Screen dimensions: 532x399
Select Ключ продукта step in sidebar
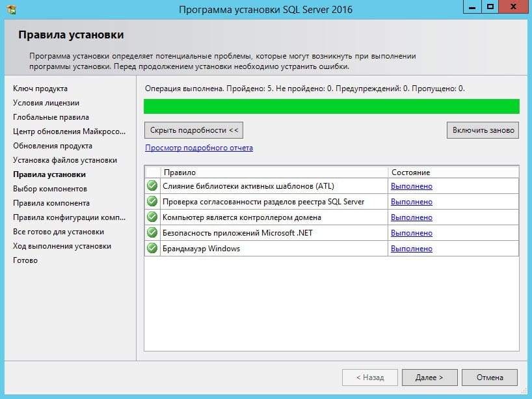click(x=40, y=89)
